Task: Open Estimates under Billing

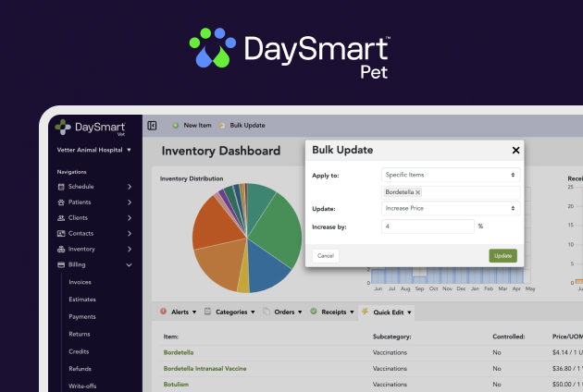Action: (82, 300)
